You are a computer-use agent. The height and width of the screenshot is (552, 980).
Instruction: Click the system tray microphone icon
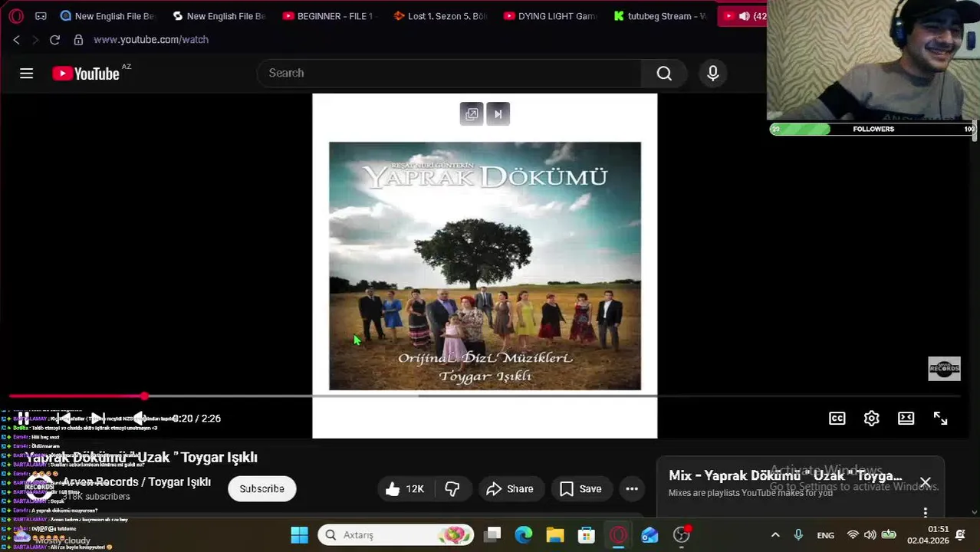(x=798, y=535)
